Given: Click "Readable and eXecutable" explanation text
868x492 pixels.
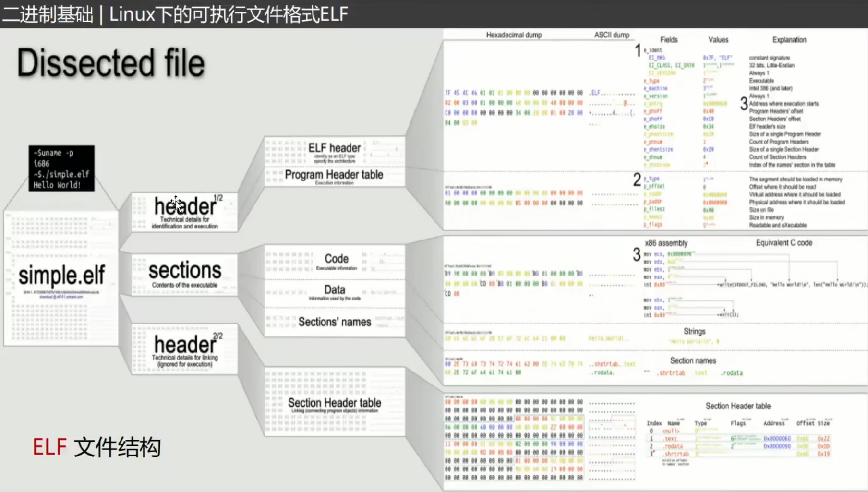Looking at the screenshot, I should (778, 225).
